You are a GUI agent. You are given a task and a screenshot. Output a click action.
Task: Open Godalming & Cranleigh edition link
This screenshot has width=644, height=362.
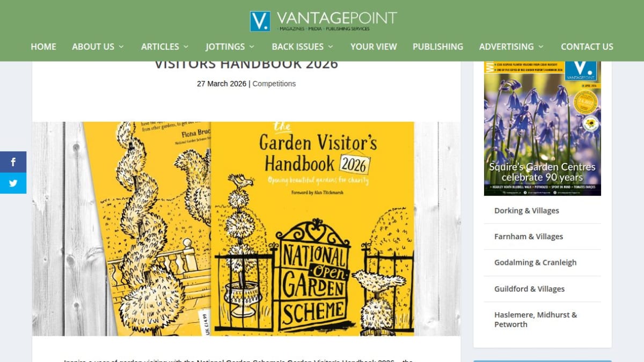[x=536, y=263]
